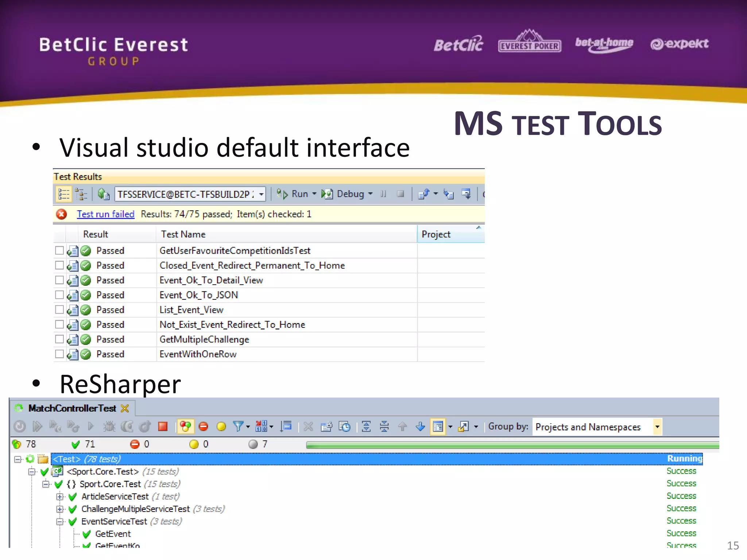
Task: Click the expand all tree icon
Action: (x=366, y=426)
